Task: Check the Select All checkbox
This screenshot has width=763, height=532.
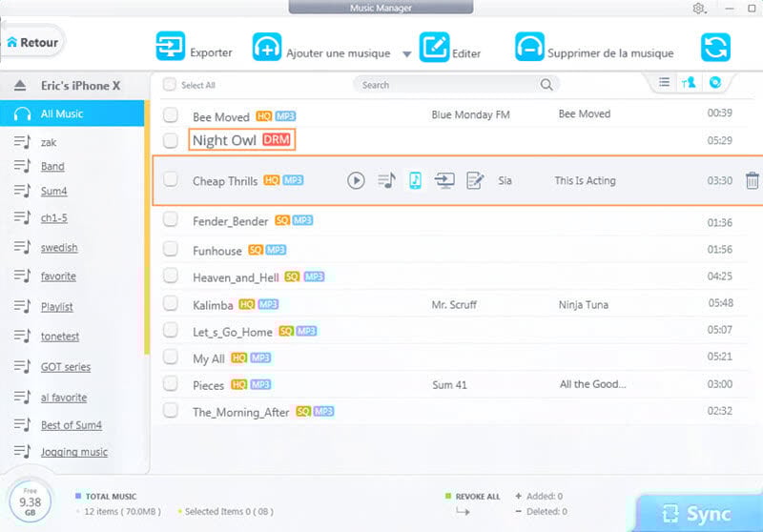Action: (x=170, y=85)
